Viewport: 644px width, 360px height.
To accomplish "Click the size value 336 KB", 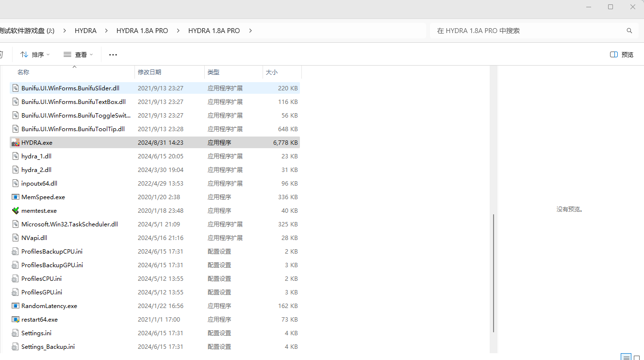I will pos(288,197).
